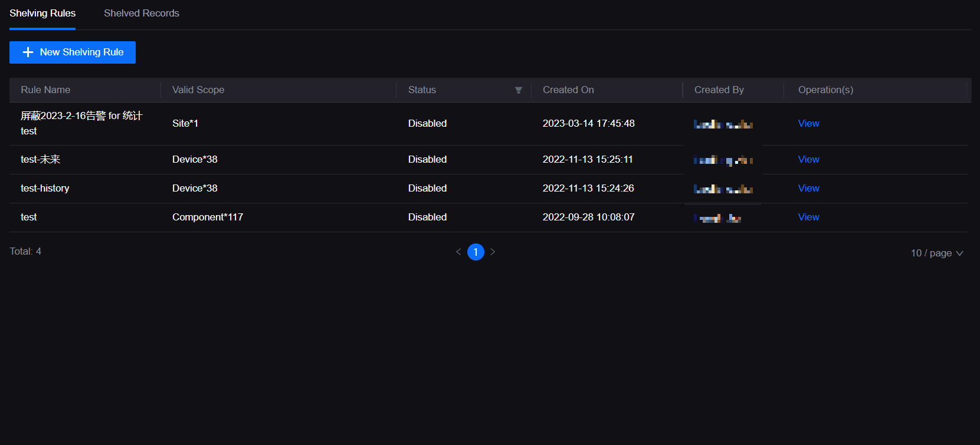Select page 1 in pagination
Viewport: 980px width, 445px height.
tap(476, 252)
